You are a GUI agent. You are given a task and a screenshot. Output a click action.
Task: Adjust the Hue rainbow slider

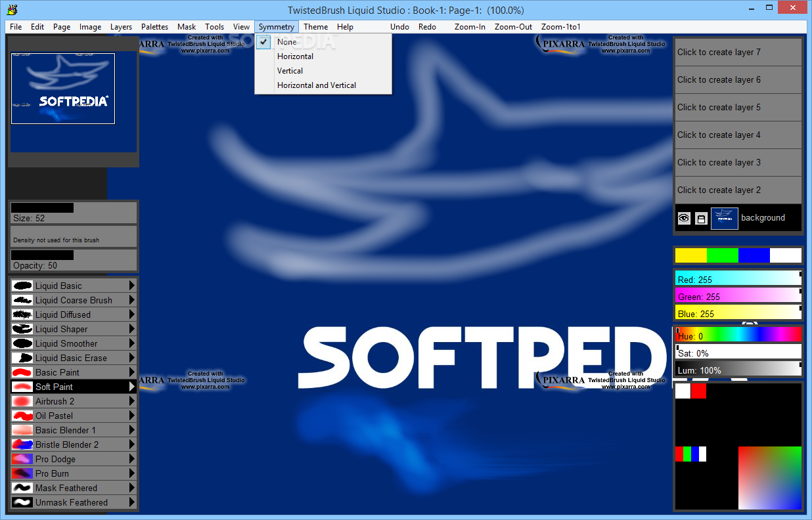click(738, 334)
